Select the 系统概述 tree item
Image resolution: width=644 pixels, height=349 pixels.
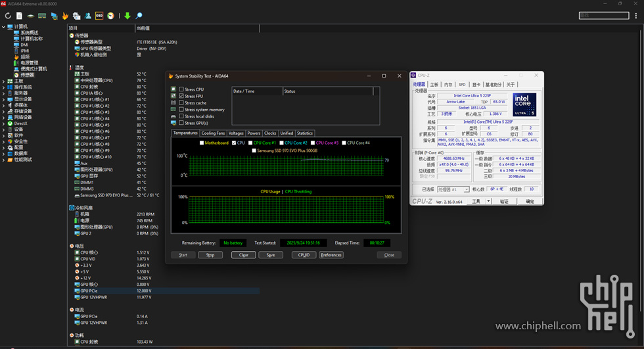click(x=29, y=32)
